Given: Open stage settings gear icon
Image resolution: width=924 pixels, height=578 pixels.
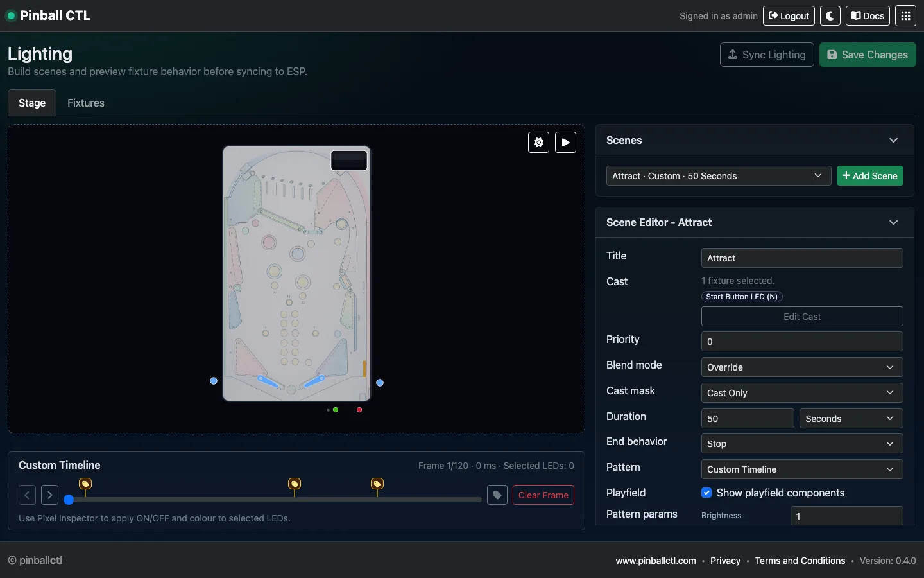Looking at the screenshot, I should click(x=538, y=143).
